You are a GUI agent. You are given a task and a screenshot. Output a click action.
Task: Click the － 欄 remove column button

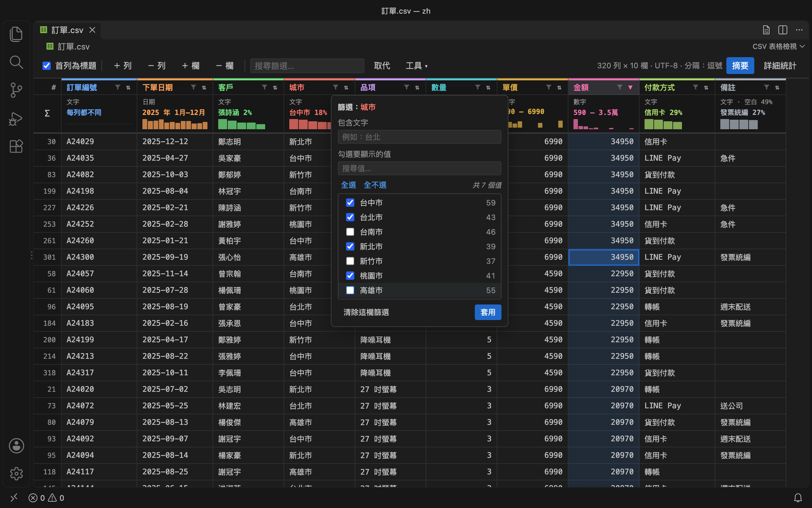pos(225,65)
